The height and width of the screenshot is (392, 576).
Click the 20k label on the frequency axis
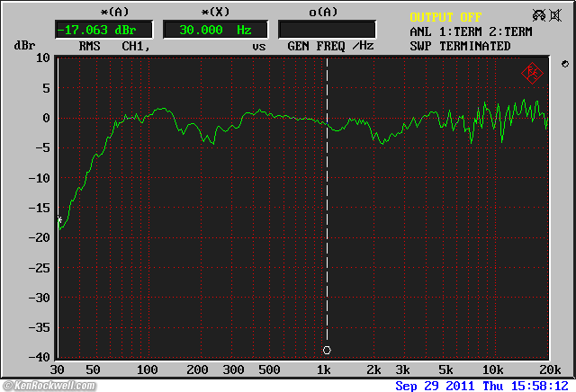click(550, 370)
